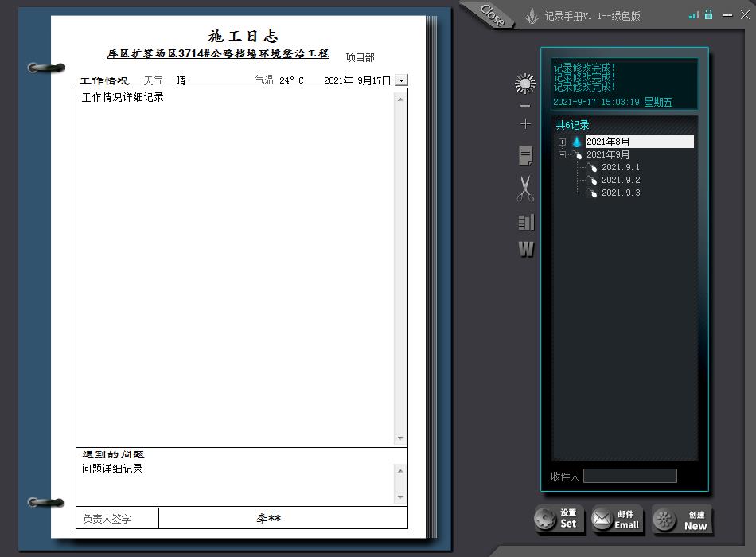Click the 遇到的问题 section heading
Viewport: 756px width, 557px height.
(x=113, y=454)
